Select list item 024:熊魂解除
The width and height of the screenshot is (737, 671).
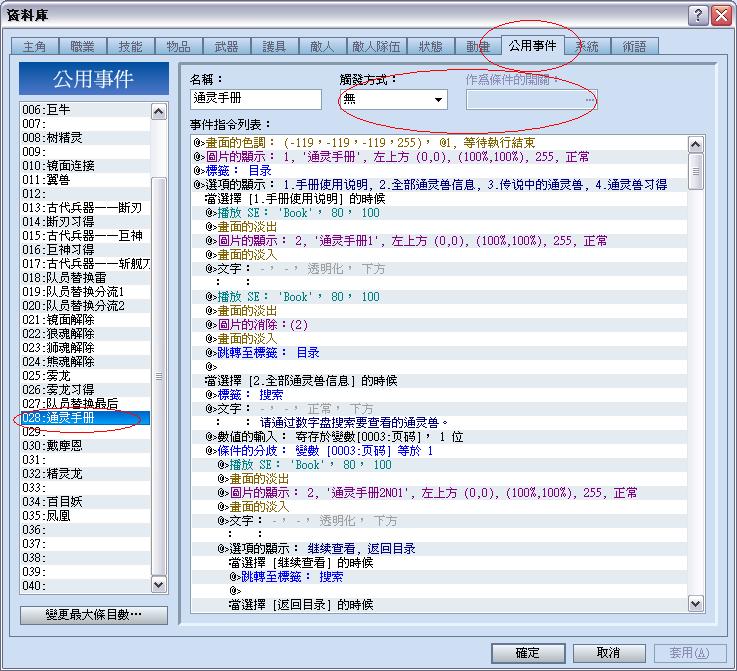point(85,361)
